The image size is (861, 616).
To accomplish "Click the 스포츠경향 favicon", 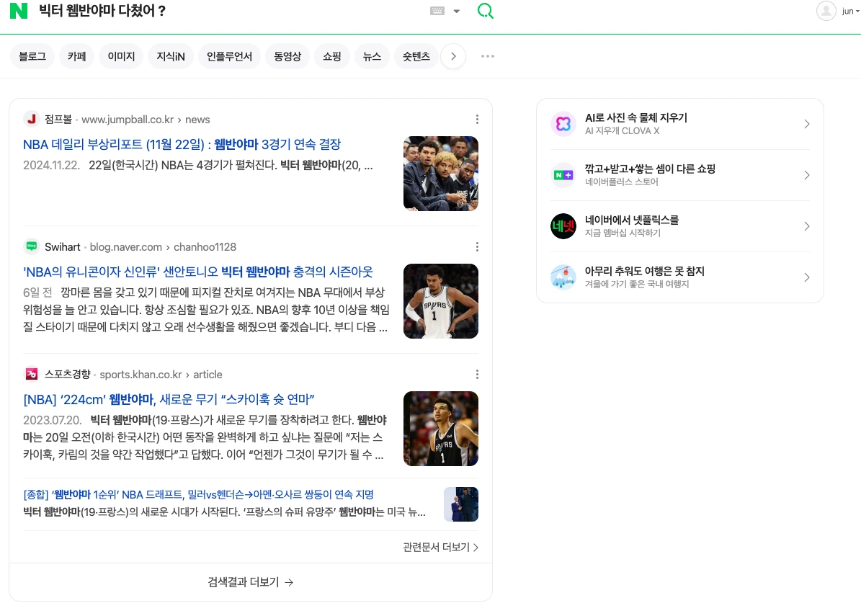I will pyautogui.click(x=31, y=374).
